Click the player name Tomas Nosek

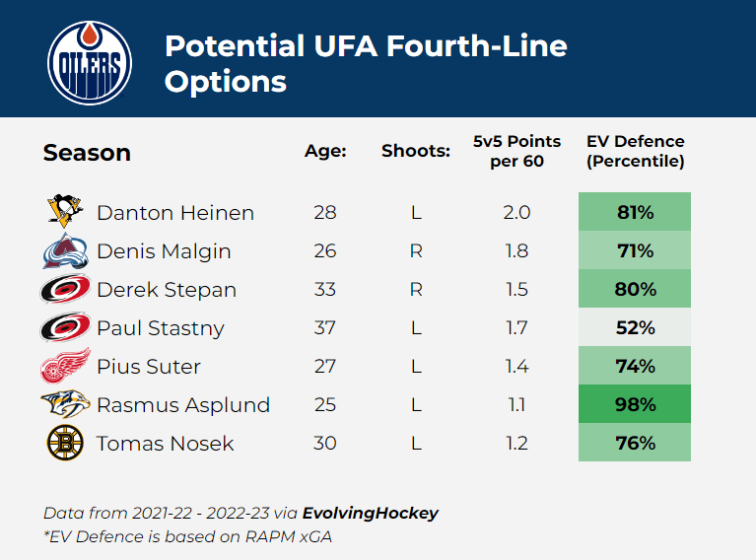[x=166, y=444]
